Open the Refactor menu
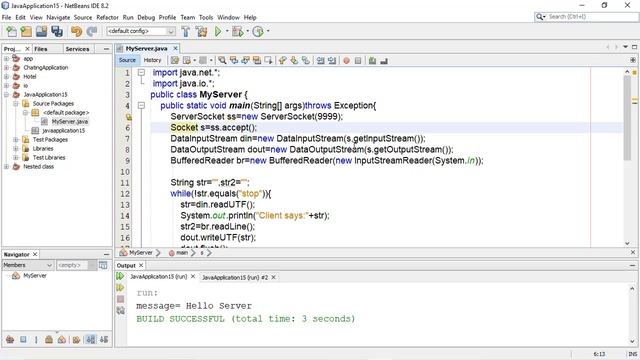The height and width of the screenshot is (360, 640). click(x=107, y=18)
